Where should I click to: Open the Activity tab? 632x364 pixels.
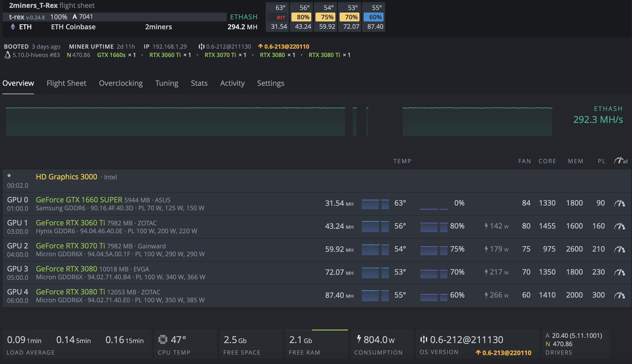tap(232, 83)
